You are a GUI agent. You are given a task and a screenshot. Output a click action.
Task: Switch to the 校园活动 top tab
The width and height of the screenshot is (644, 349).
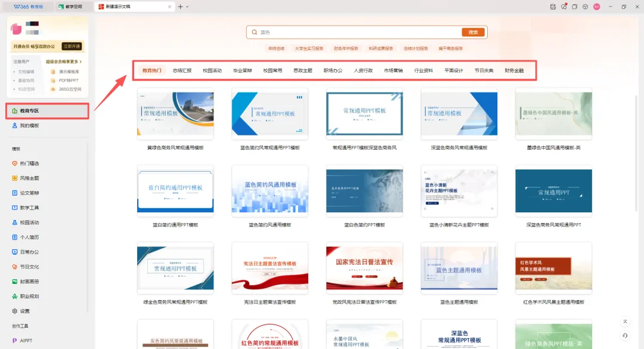[212, 70]
